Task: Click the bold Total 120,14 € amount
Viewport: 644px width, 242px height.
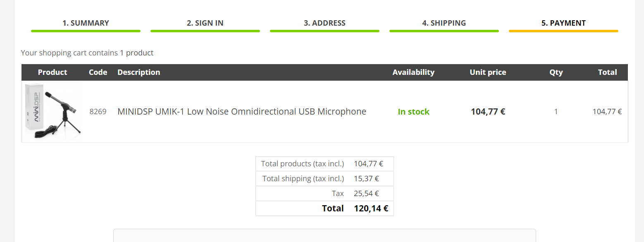Action: [371, 208]
